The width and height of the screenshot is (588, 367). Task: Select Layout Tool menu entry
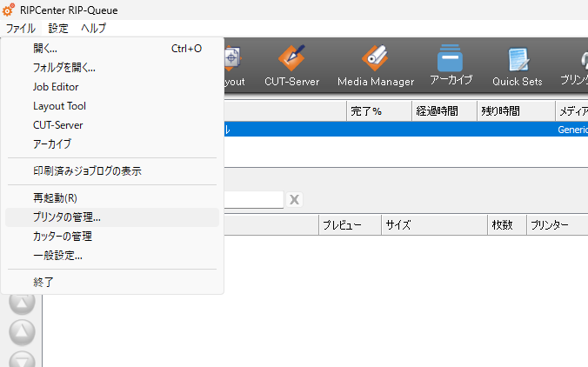112,106
